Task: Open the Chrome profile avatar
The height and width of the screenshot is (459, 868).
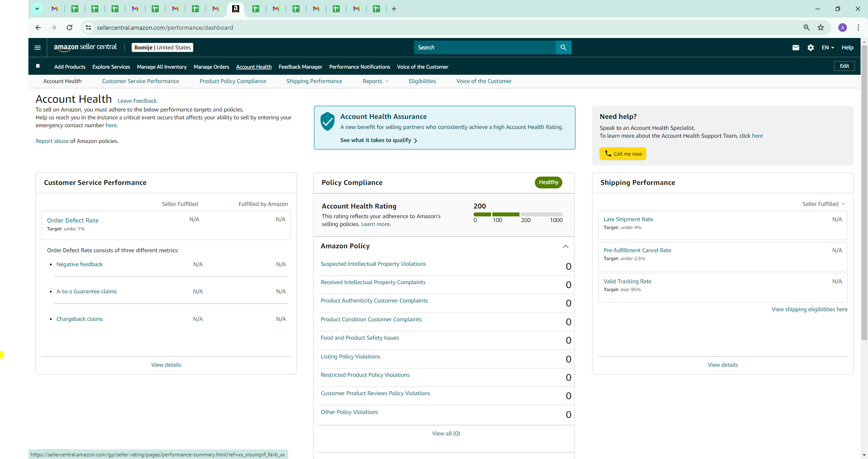Action: (x=843, y=28)
